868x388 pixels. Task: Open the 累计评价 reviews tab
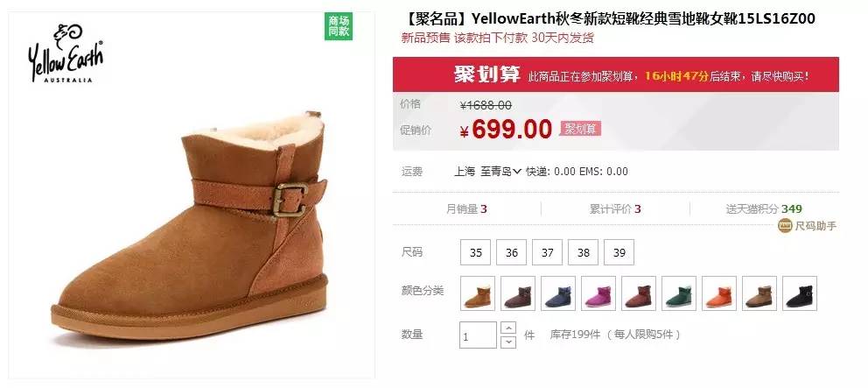tap(615, 209)
